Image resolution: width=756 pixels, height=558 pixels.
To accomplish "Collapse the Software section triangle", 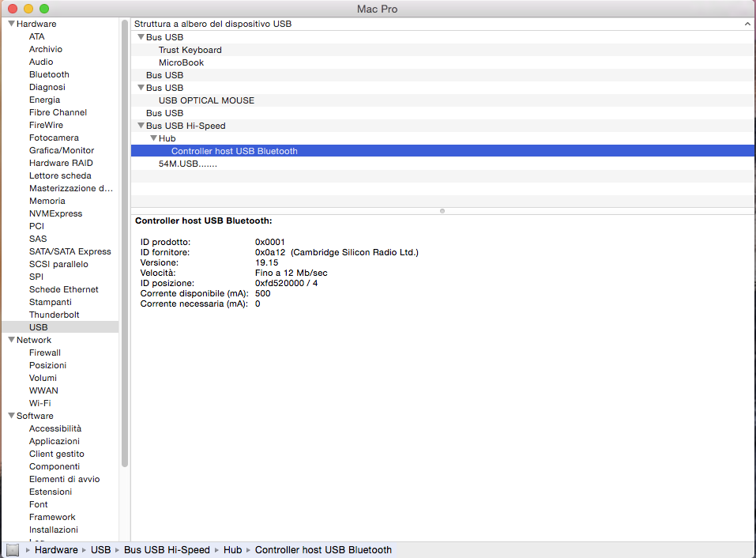I will 11,415.
